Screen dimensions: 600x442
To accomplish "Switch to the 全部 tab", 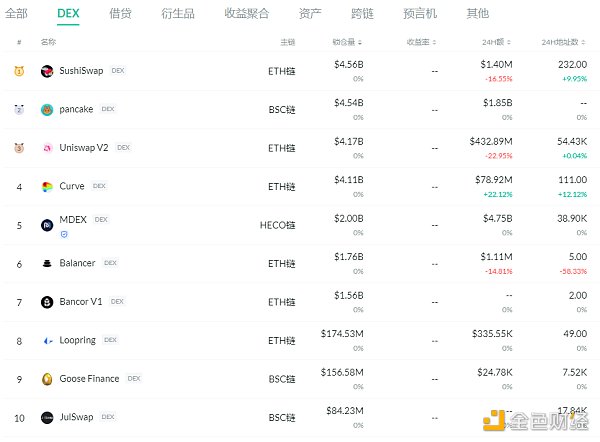I will (16, 14).
